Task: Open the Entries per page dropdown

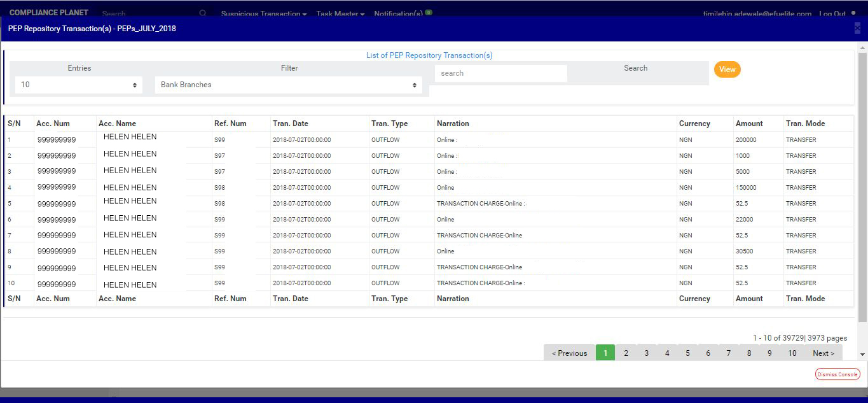Action: [x=78, y=85]
